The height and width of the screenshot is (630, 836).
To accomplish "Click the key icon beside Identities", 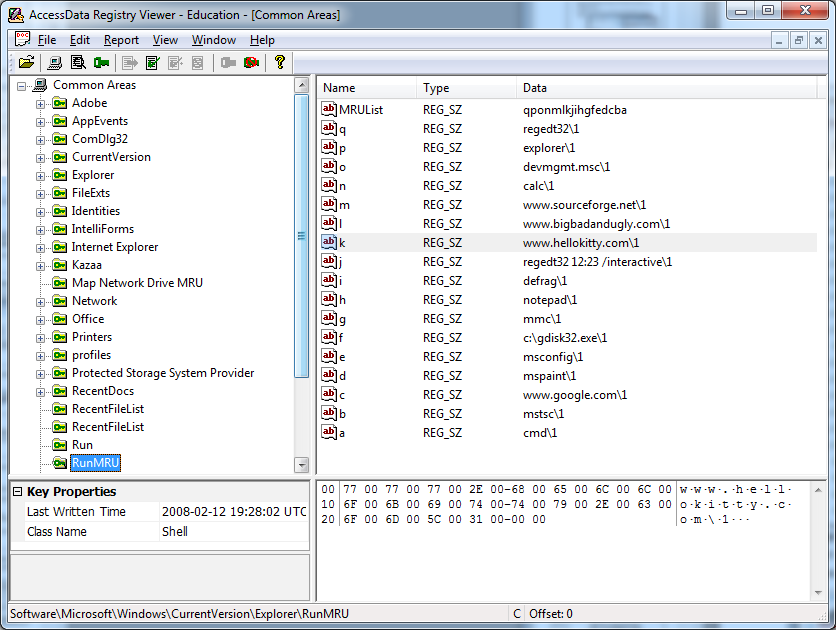I will [60, 211].
